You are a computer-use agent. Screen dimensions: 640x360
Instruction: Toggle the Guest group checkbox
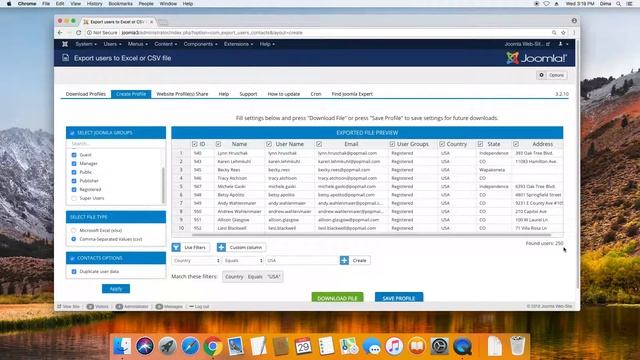(x=74, y=155)
